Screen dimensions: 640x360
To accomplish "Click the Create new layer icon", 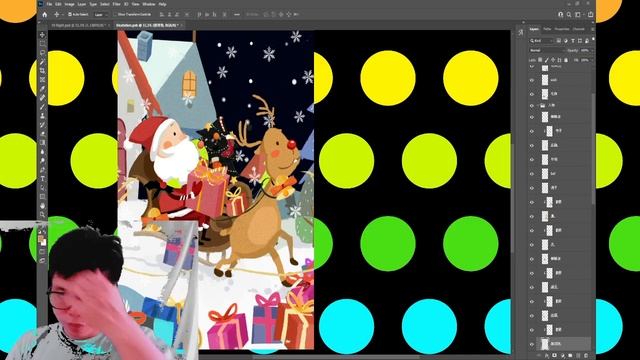I will (578, 356).
